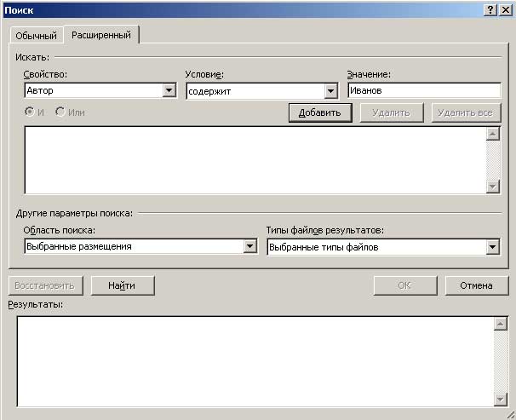Click the Удалить все button
The height and width of the screenshot is (420, 516).
tap(464, 112)
